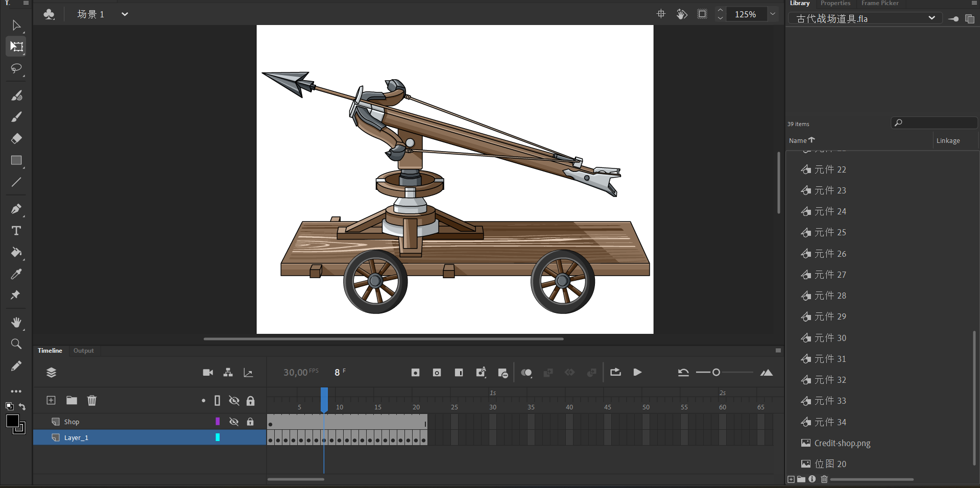The image size is (980, 488).
Task: Switch to the Properties tab
Action: 835,4
